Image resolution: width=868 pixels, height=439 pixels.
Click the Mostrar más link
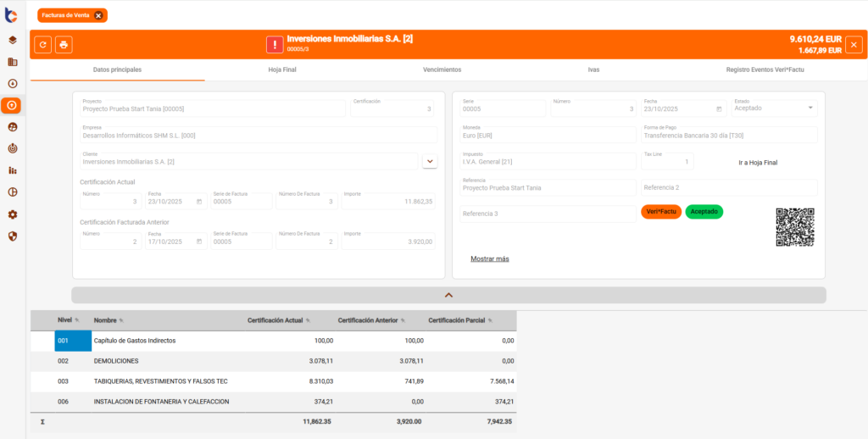pyautogui.click(x=490, y=258)
